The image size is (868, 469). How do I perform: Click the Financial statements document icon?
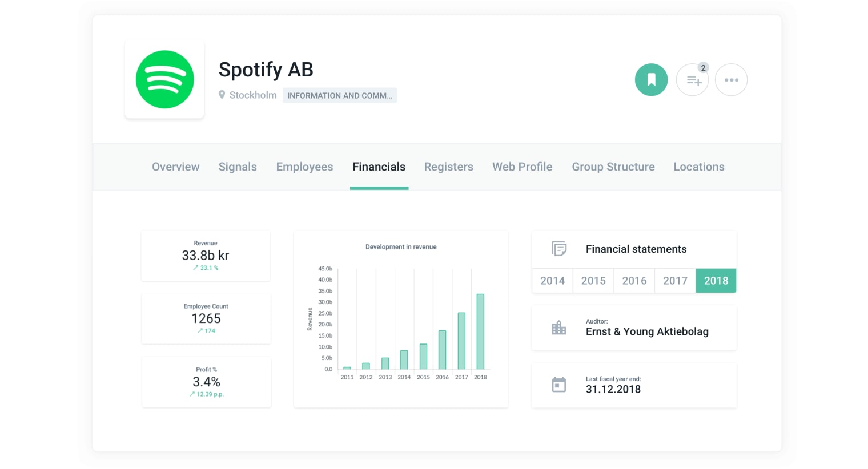pos(559,249)
